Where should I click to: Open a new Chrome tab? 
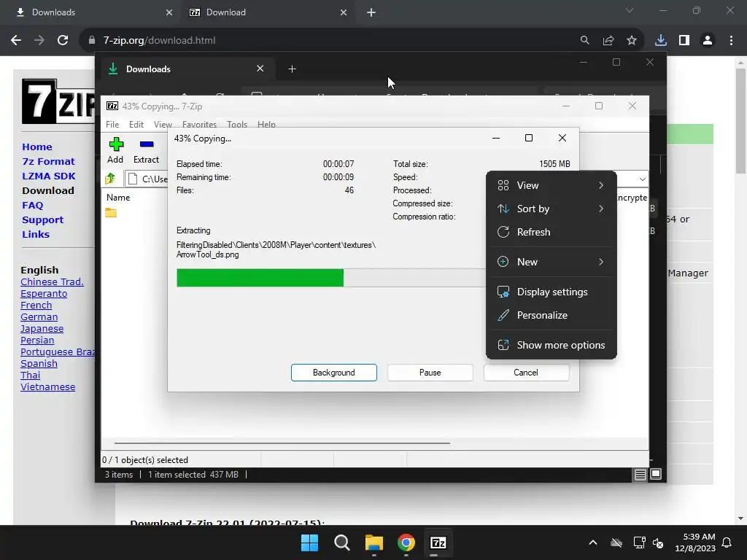pos(371,12)
